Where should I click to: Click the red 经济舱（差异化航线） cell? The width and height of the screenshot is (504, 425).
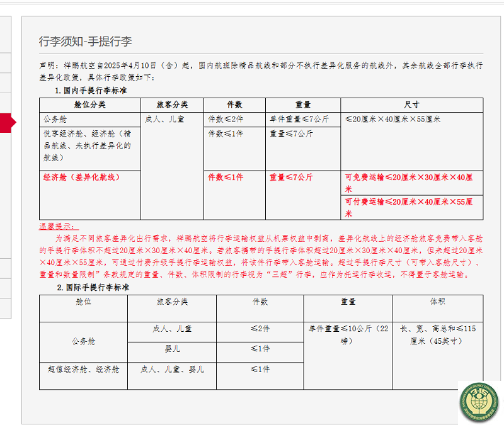[90, 195]
